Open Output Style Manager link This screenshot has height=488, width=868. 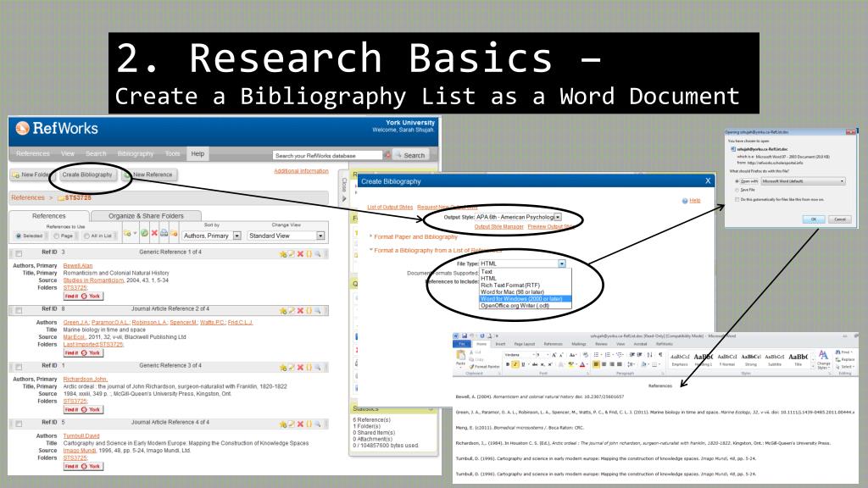(498, 227)
